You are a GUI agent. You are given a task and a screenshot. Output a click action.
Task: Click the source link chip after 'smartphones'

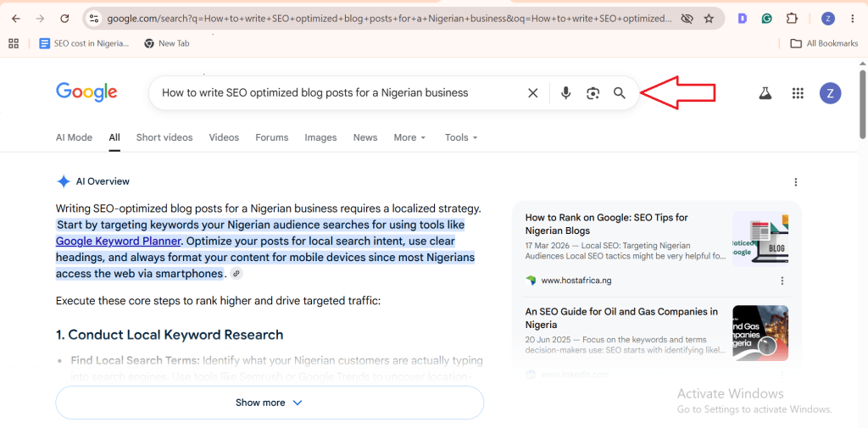tap(236, 274)
